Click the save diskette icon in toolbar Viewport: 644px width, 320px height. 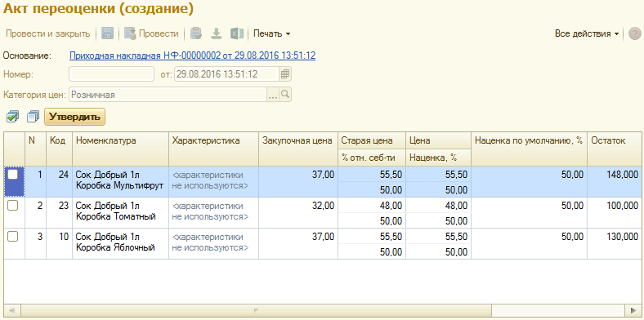point(107,33)
